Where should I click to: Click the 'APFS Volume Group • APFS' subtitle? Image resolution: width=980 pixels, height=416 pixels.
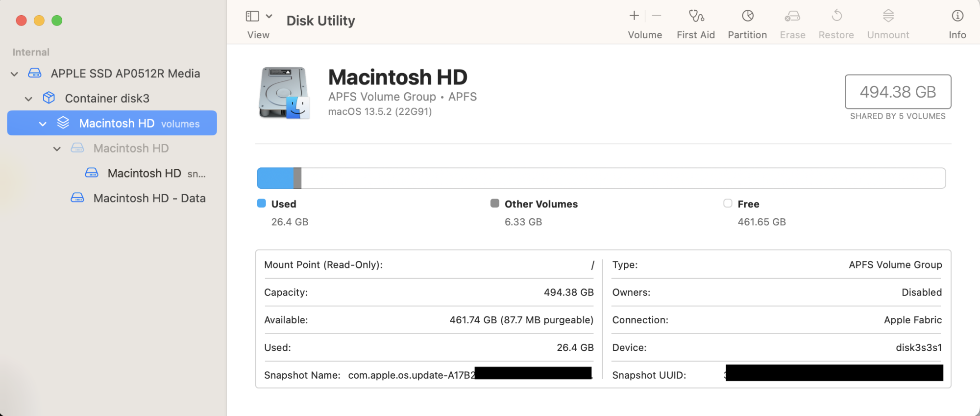click(x=402, y=97)
